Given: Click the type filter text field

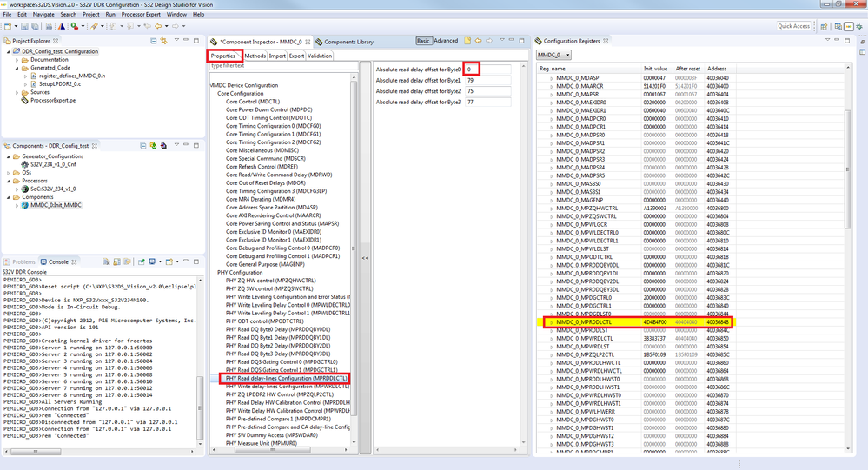Looking at the screenshot, I should click(283, 66).
